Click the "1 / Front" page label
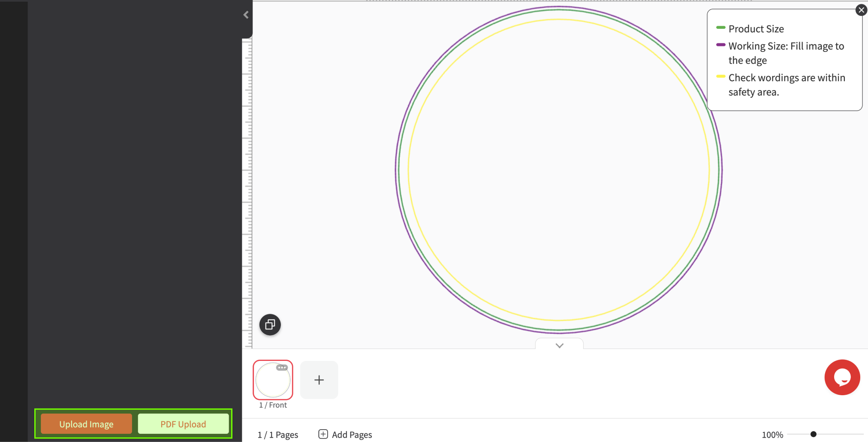 point(273,405)
